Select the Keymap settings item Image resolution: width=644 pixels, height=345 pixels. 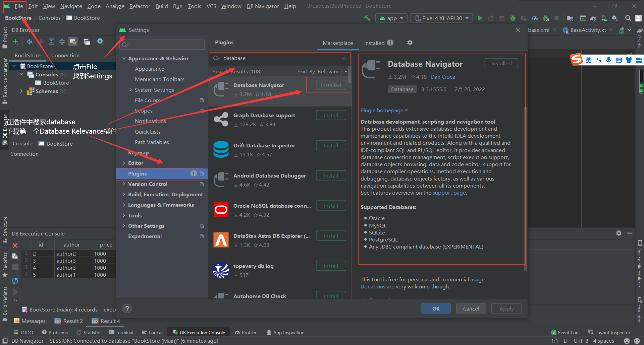138,152
